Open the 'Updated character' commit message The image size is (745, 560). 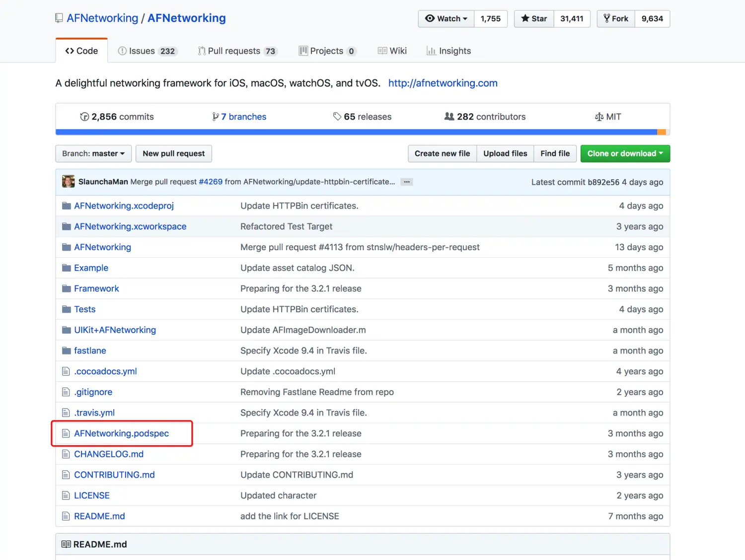click(x=278, y=495)
